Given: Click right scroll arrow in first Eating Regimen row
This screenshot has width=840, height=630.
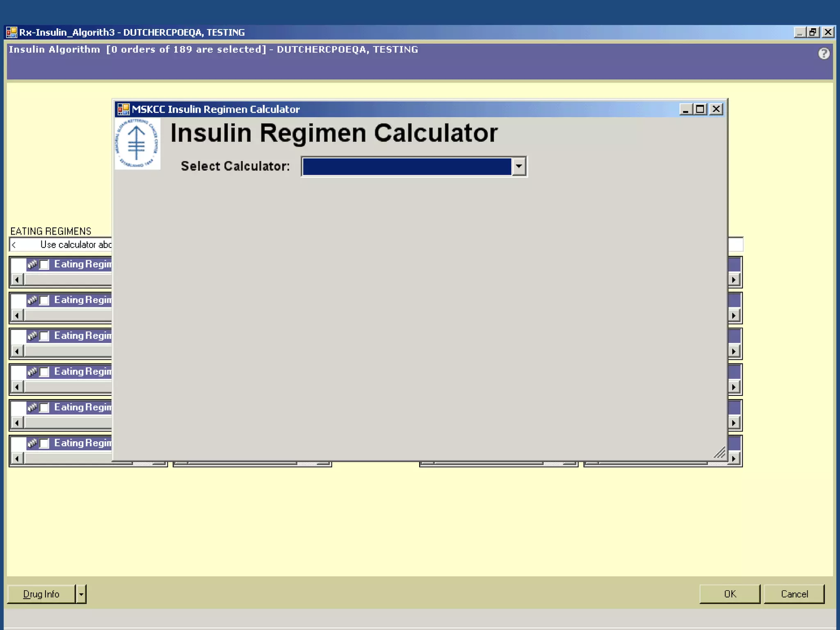Looking at the screenshot, I should pyautogui.click(x=734, y=280).
